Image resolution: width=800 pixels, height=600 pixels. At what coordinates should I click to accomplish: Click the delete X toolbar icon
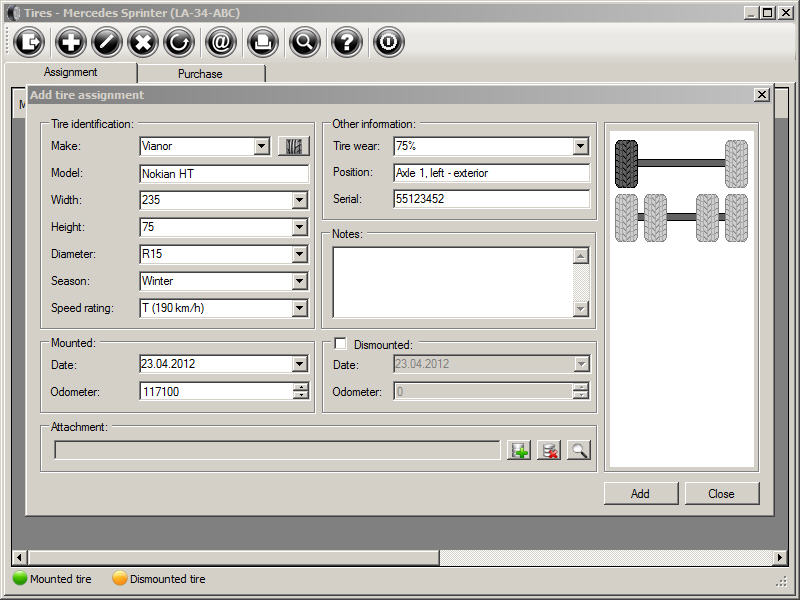tap(143, 42)
